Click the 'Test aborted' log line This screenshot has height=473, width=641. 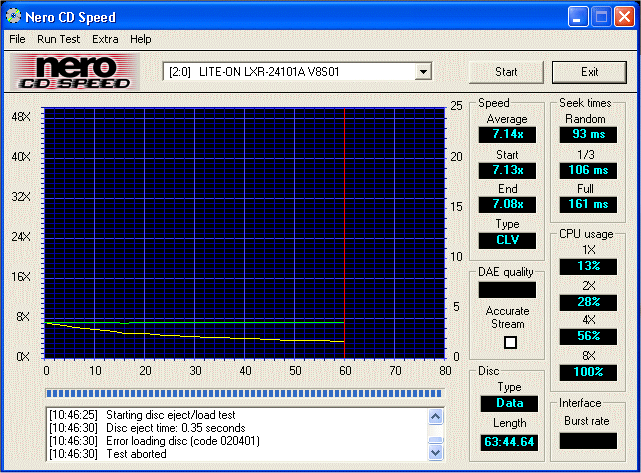pyautogui.click(x=139, y=453)
